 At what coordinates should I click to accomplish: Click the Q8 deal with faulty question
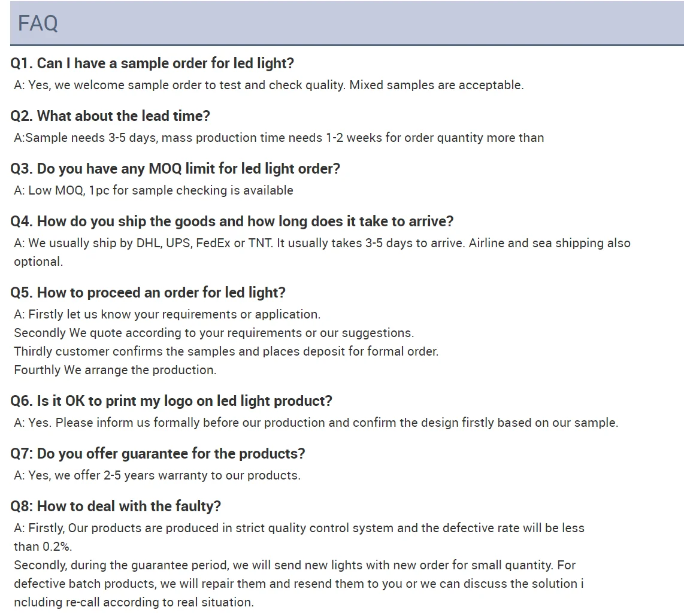click(x=116, y=506)
